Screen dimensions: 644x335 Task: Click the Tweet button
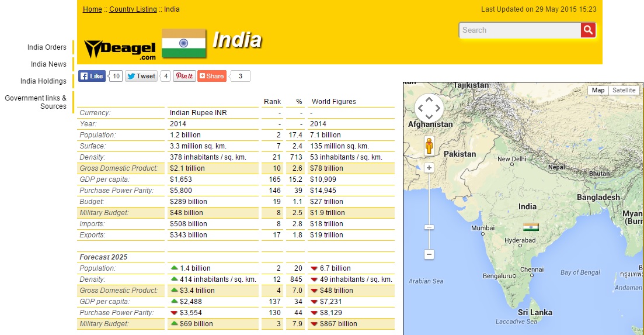(x=141, y=76)
